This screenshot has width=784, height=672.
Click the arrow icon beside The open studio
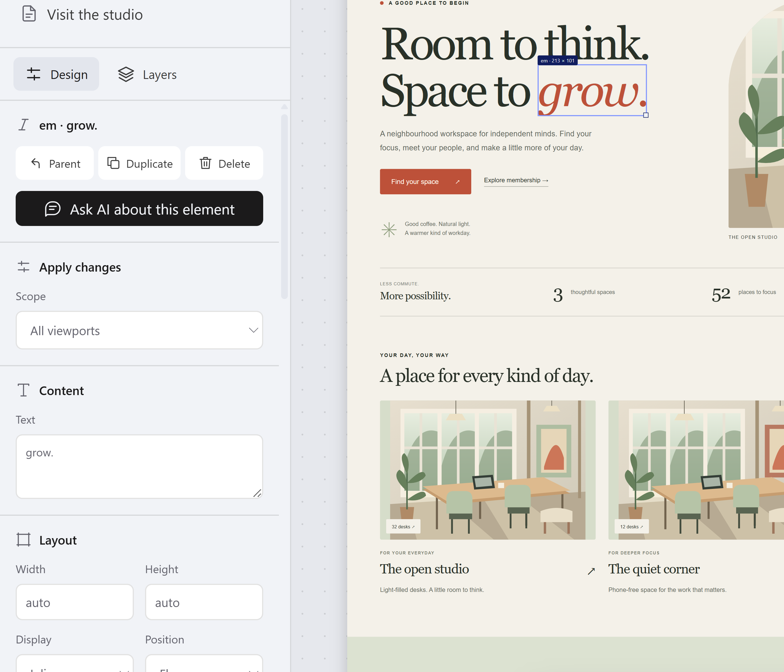[x=591, y=571]
